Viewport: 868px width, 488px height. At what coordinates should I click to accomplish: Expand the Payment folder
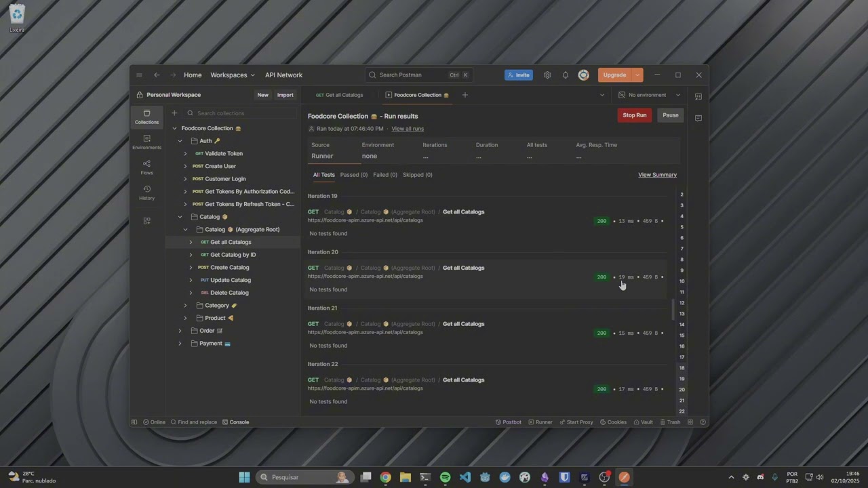(x=180, y=344)
